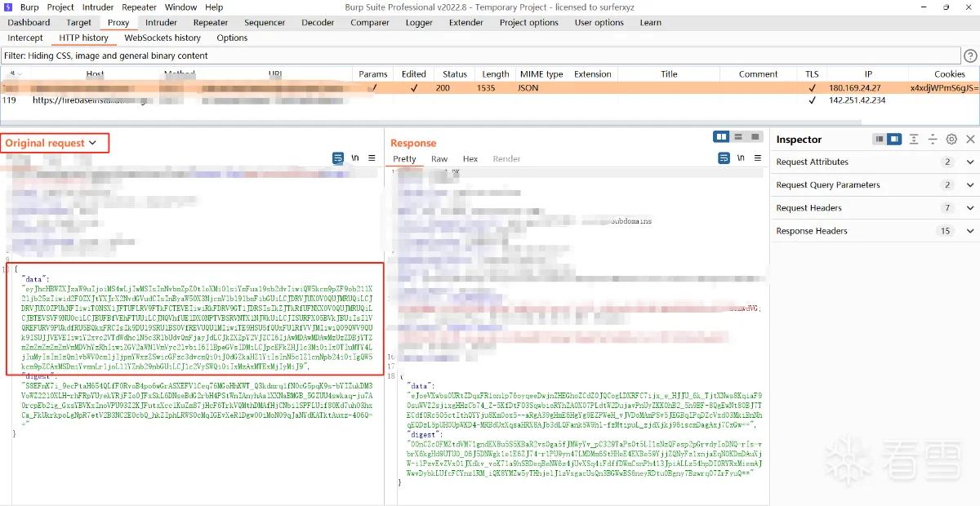Toggle word wrap in response pane

pos(722,158)
